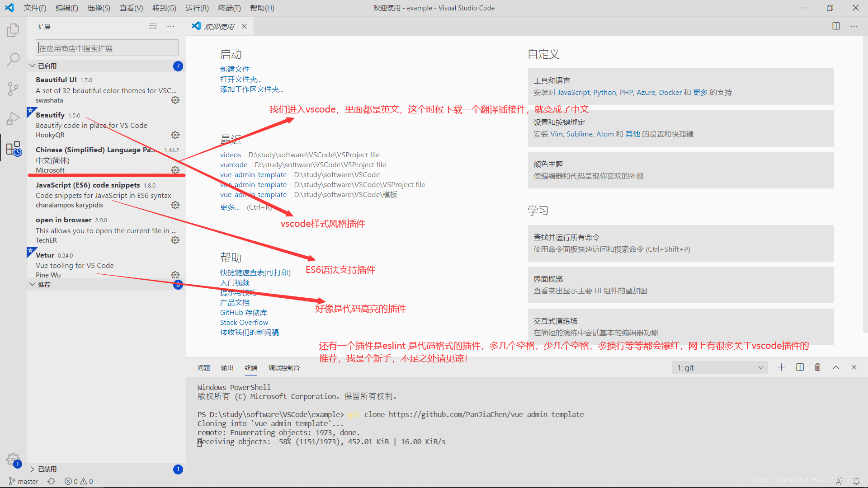Screen dimensions: 868x488
Task: Add a new terminal with the plus icon
Action: click(781, 367)
